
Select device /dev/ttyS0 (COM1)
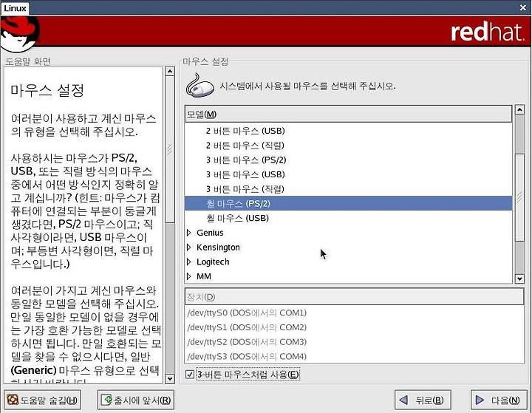tap(354, 313)
